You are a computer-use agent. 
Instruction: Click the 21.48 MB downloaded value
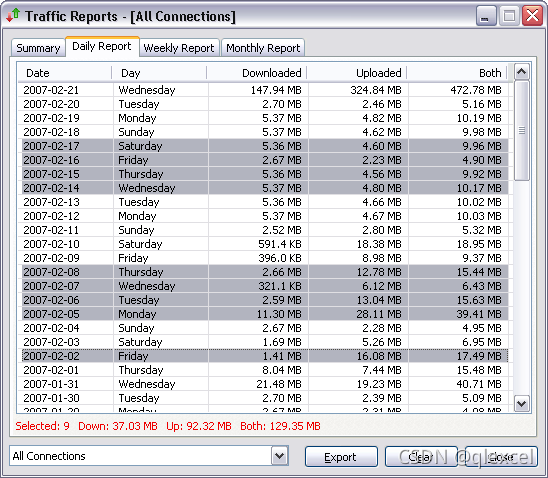pyautogui.click(x=279, y=384)
